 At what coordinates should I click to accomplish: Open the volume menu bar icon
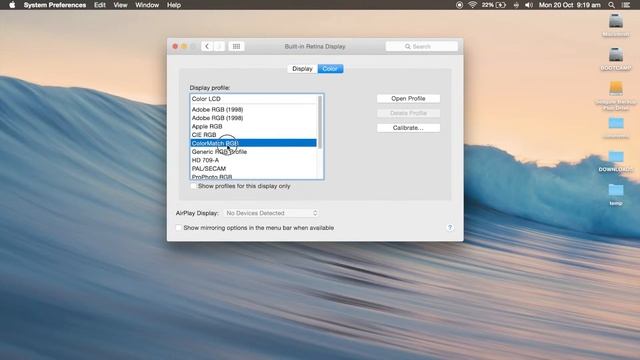(x=529, y=5)
